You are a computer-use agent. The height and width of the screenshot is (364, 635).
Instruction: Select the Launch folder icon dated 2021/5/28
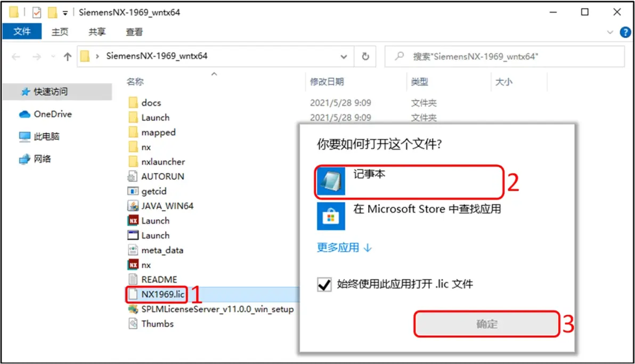[x=133, y=117]
